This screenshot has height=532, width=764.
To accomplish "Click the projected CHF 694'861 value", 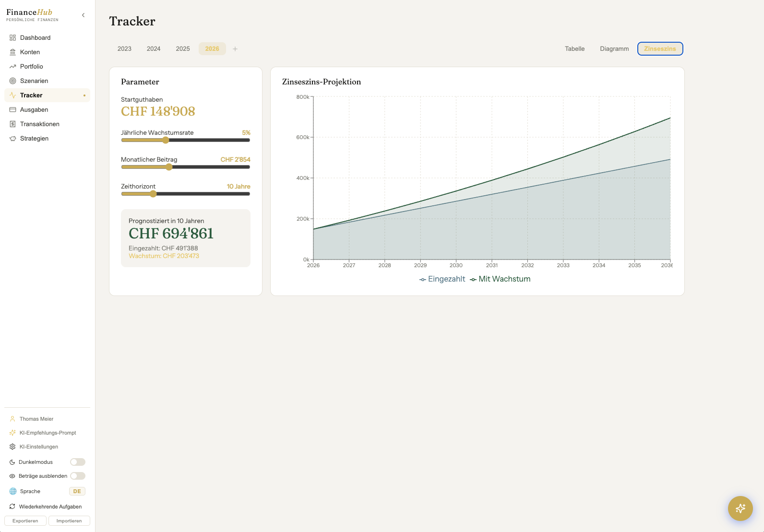I will tap(171, 234).
